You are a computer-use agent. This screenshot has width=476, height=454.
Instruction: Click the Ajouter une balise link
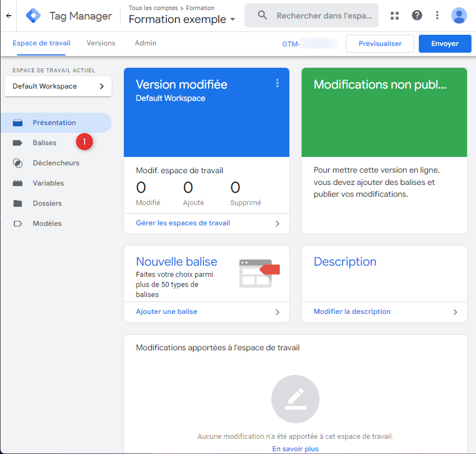coord(167,312)
